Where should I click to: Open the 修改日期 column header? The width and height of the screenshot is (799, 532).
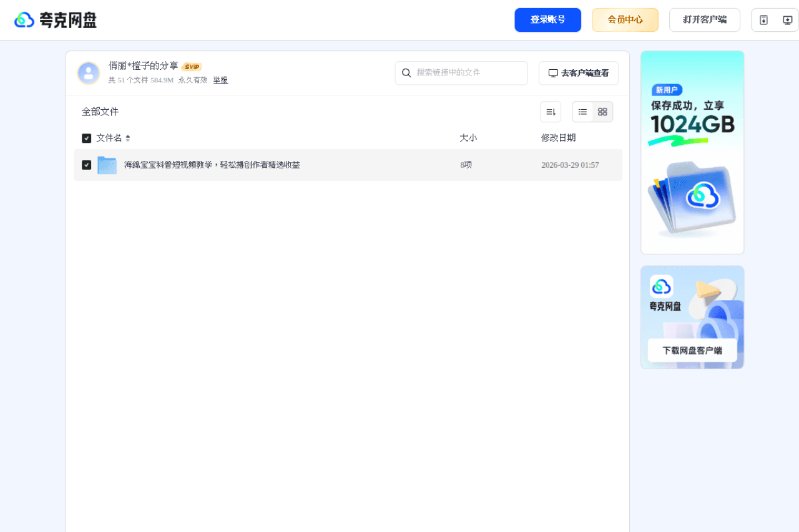click(x=559, y=138)
